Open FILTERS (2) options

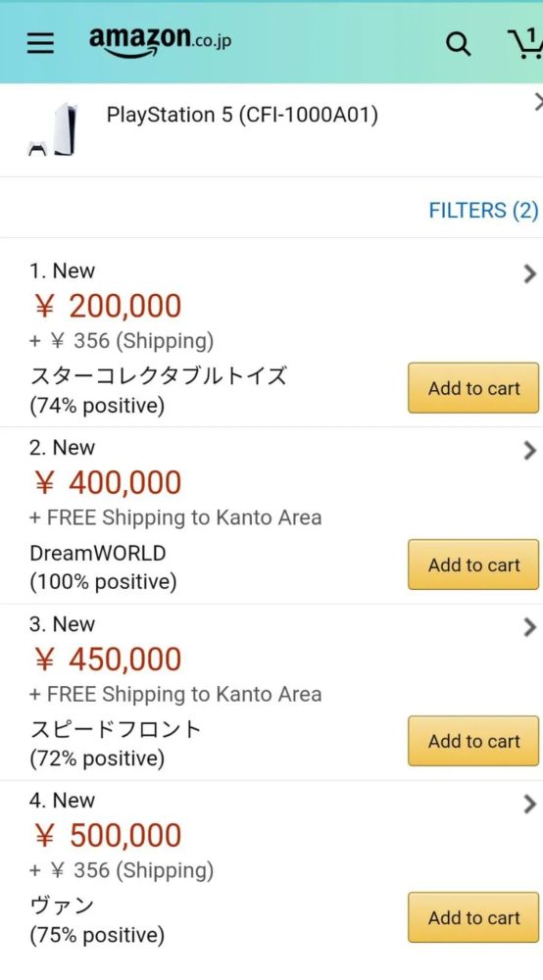(483, 210)
